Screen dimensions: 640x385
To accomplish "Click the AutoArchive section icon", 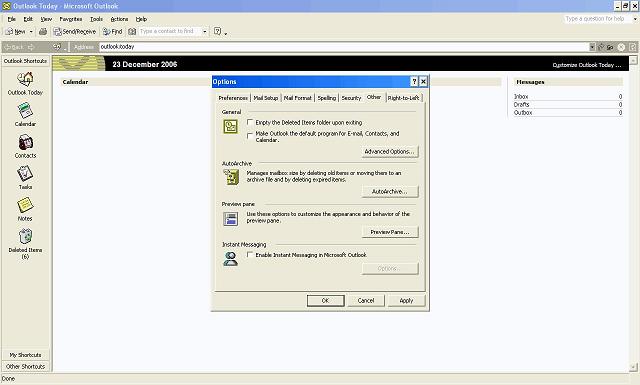I will point(231,177).
